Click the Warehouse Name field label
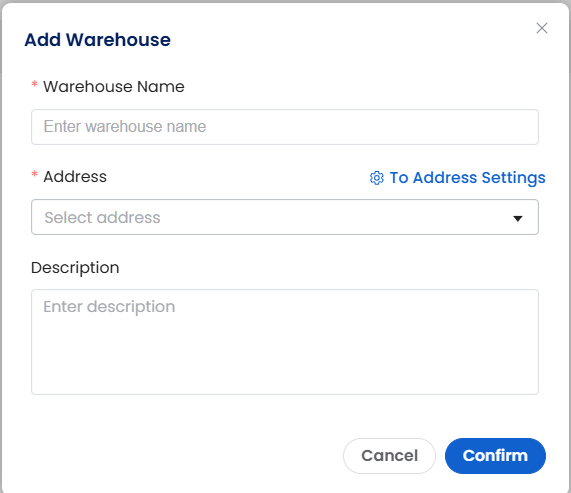This screenshot has height=493, width=571. pyautogui.click(x=114, y=87)
